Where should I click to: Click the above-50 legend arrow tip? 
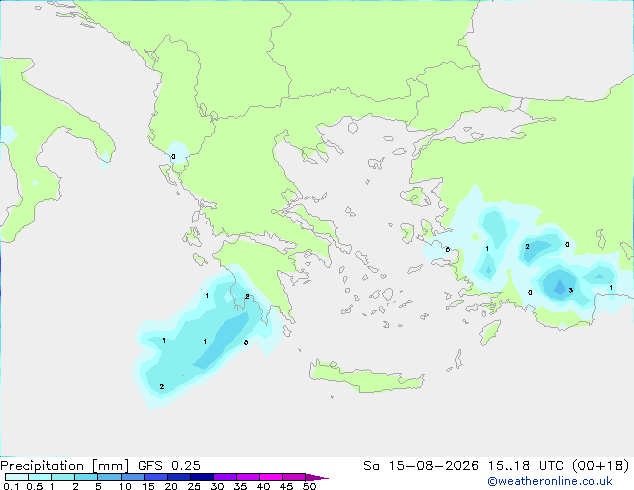point(317,477)
